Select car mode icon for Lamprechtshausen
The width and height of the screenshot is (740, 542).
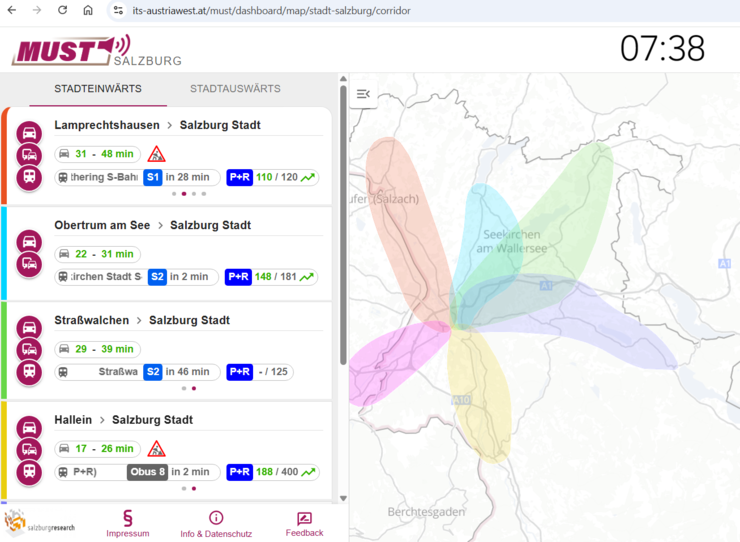point(29,134)
